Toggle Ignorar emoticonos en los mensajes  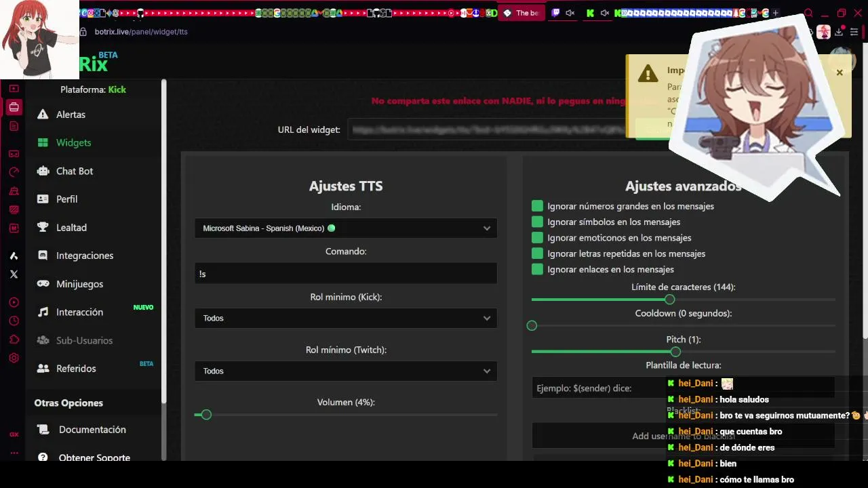coord(537,238)
